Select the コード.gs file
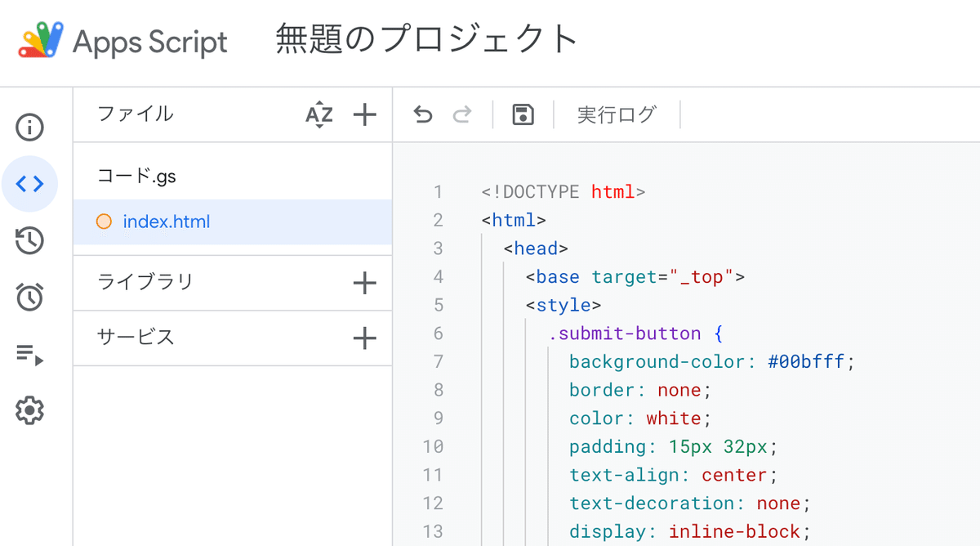This screenshot has height=546, width=980. [x=137, y=176]
